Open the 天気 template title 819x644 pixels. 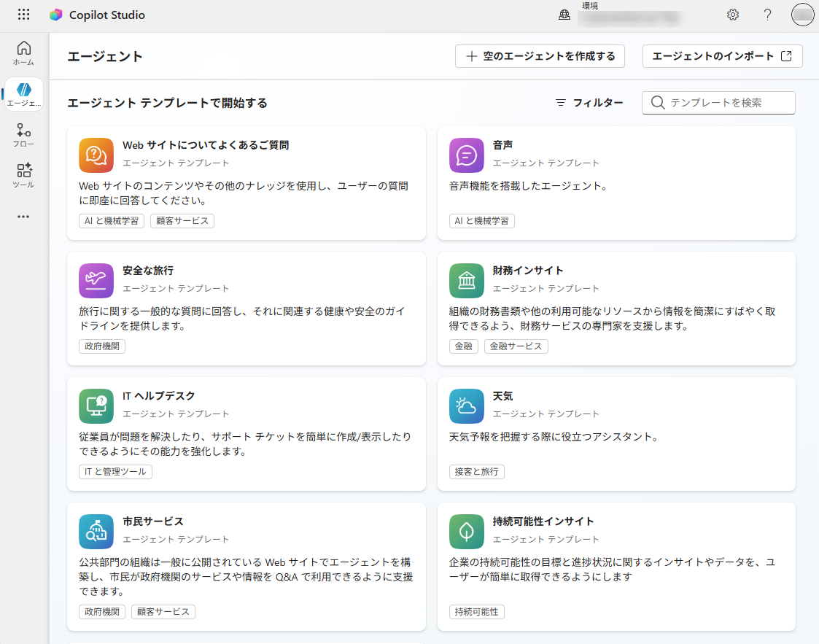point(502,396)
